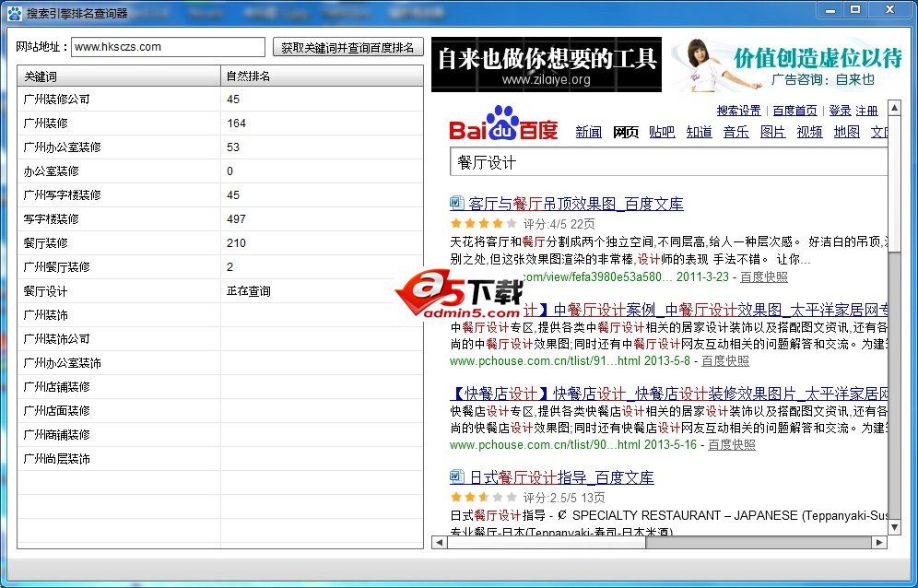Click the 正在查询 status cell
The width and height of the screenshot is (918, 588).
pyautogui.click(x=249, y=291)
